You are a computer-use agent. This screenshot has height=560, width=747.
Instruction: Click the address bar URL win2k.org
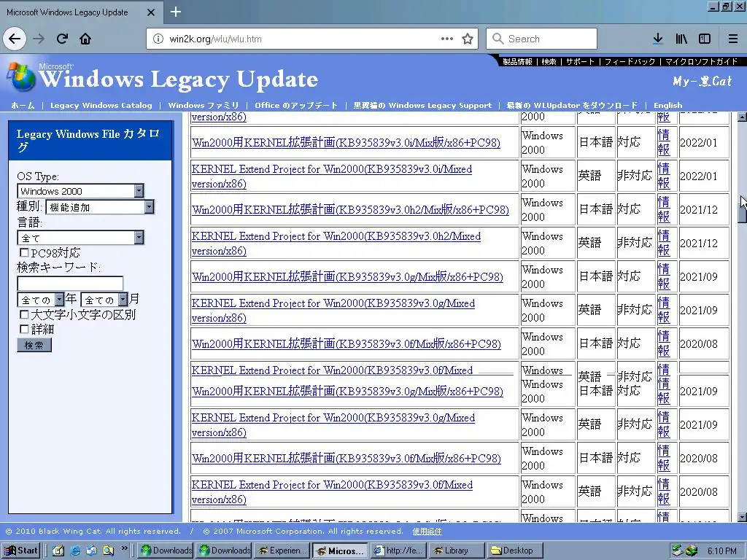tap(215, 39)
